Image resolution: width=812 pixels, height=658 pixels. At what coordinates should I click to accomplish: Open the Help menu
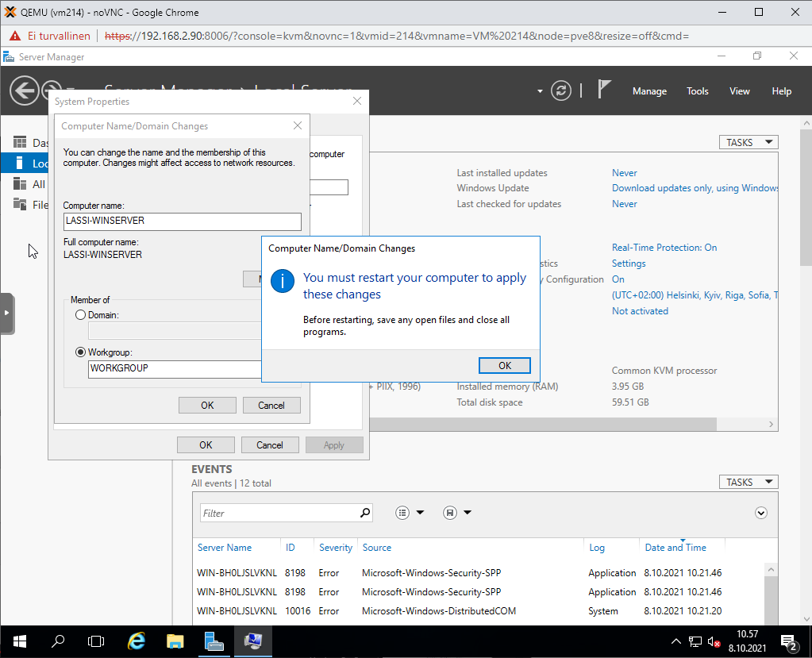click(x=782, y=91)
